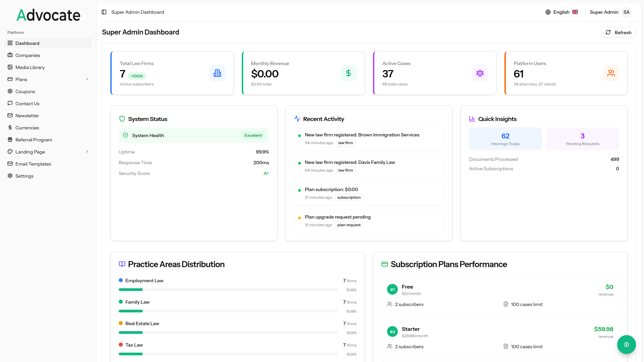Open the English language dropdown
The height and width of the screenshot is (362, 644).
(562, 12)
